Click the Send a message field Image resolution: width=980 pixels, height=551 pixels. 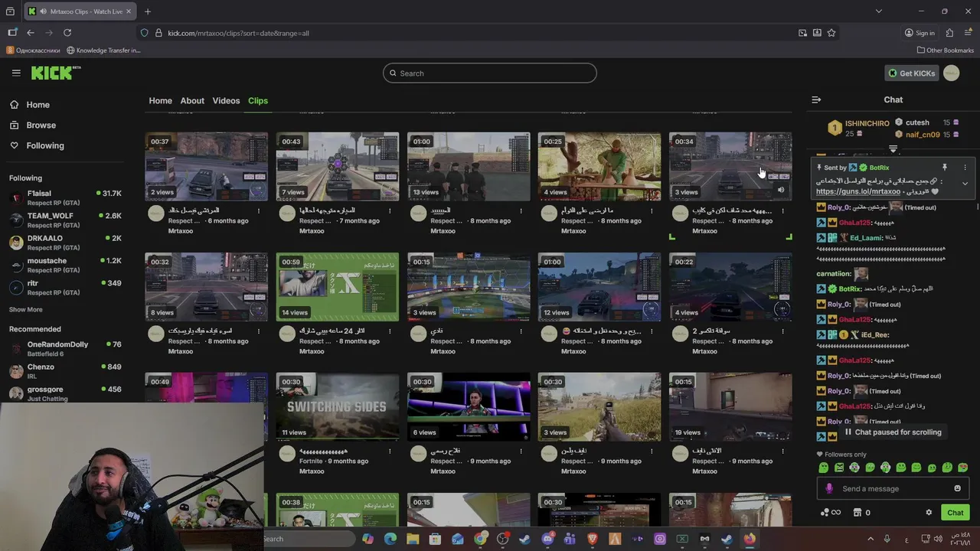pyautogui.click(x=893, y=488)
